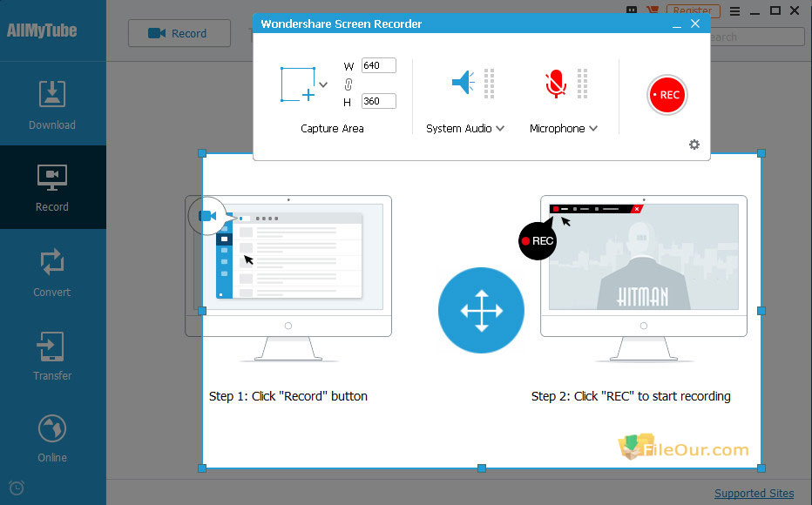Click the AllMyTube search field
812x505 pixels.
click(757, 37)
